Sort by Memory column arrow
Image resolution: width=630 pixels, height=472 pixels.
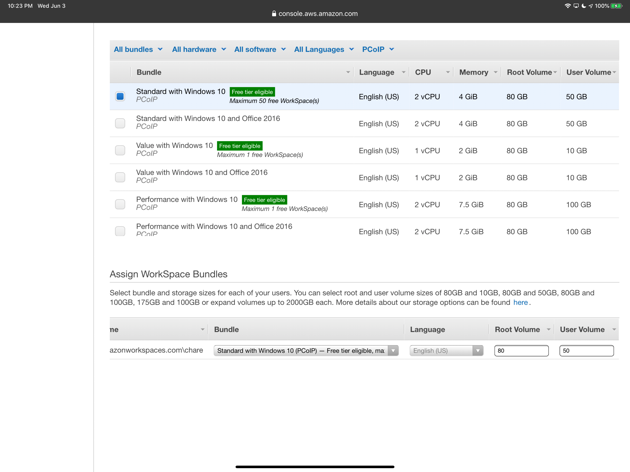point(495,72)
